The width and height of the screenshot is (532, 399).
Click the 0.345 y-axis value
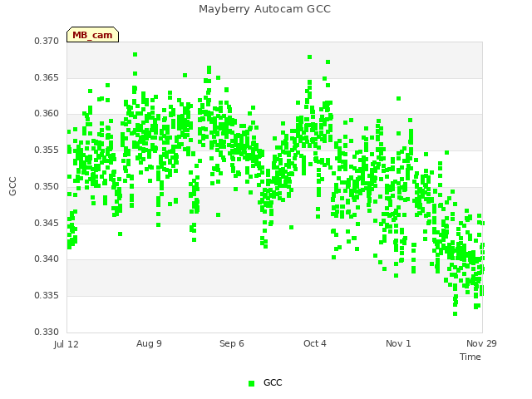47,224
